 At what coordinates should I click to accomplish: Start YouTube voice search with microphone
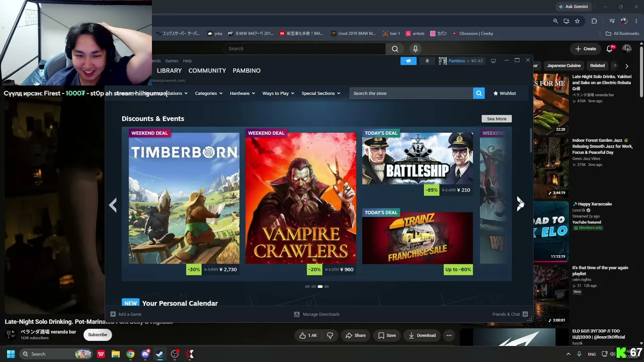click(x=415, y=49)
